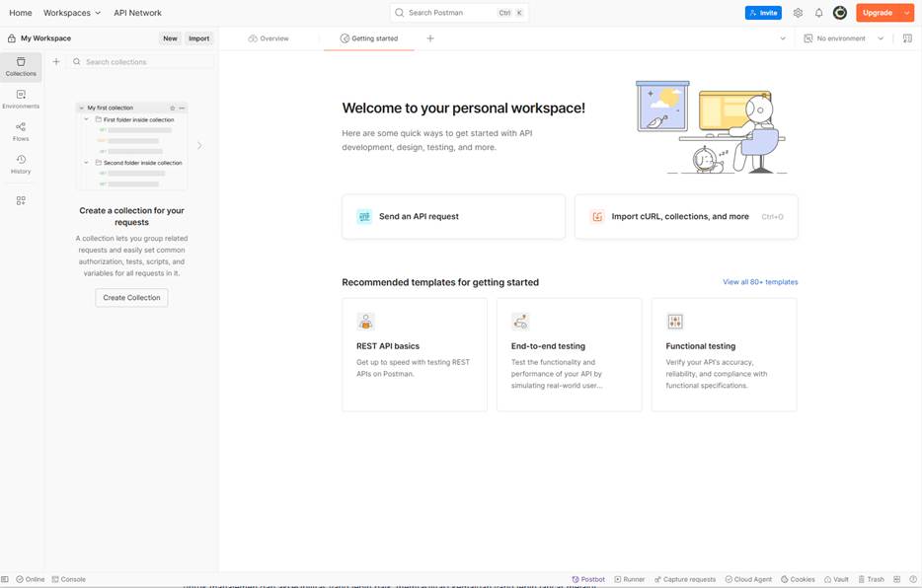Open the Environments sidebar panel
Viewport: 922px width, 588px height.
[21, 99]
